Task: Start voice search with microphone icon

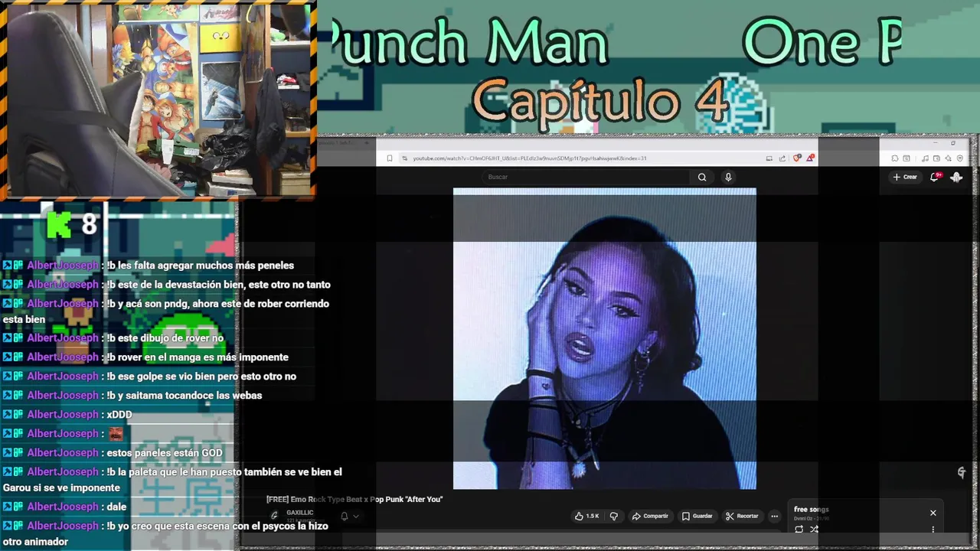Action: [728, 177]
